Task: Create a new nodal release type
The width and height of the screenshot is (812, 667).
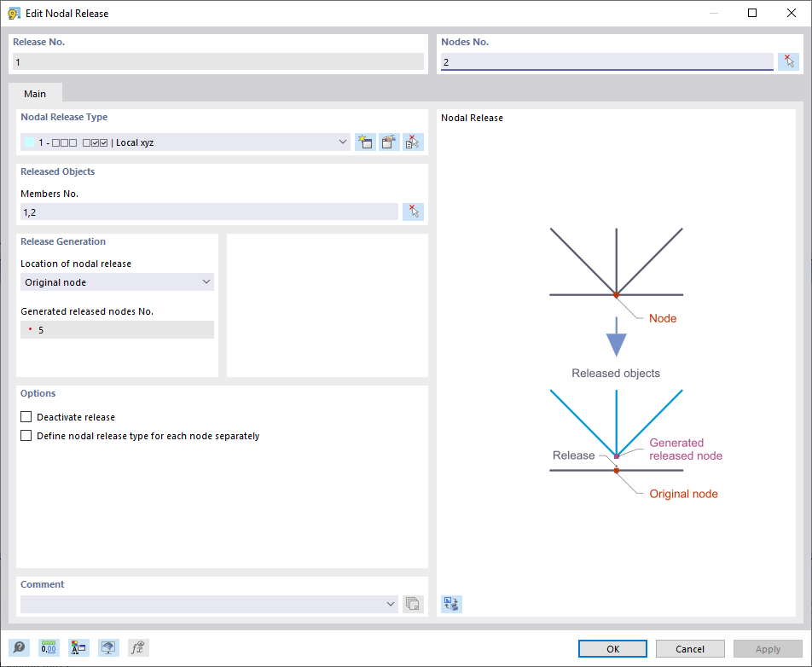Action: (365, 142)
